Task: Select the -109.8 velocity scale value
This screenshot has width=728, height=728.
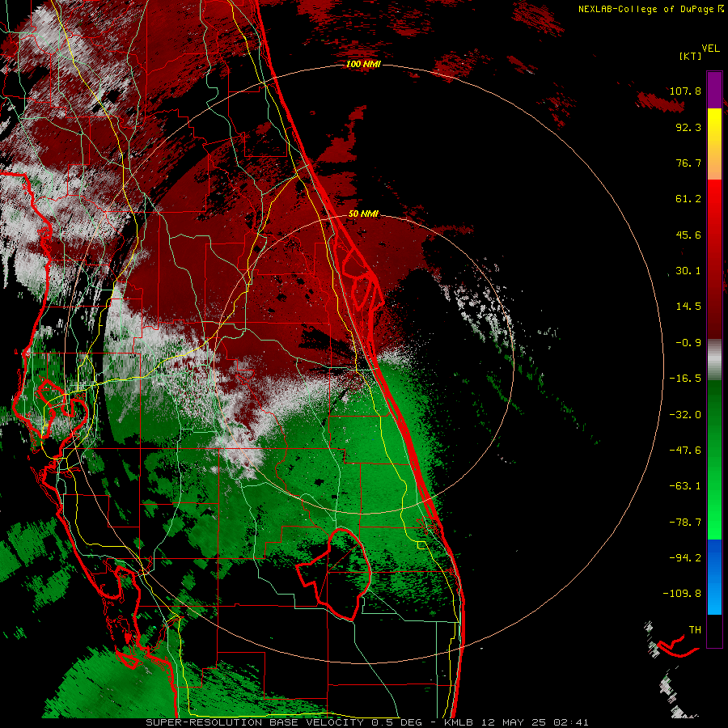Action: click(682, 594)
